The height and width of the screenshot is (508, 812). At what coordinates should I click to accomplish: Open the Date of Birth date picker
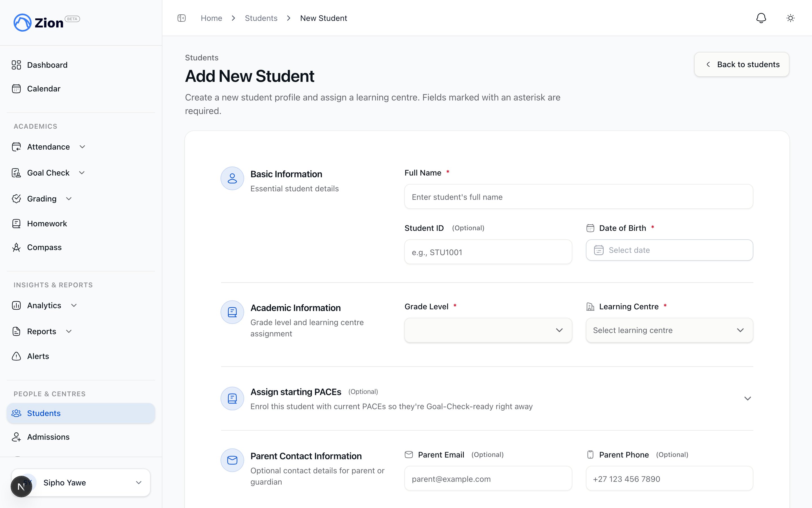pos(669,250)
